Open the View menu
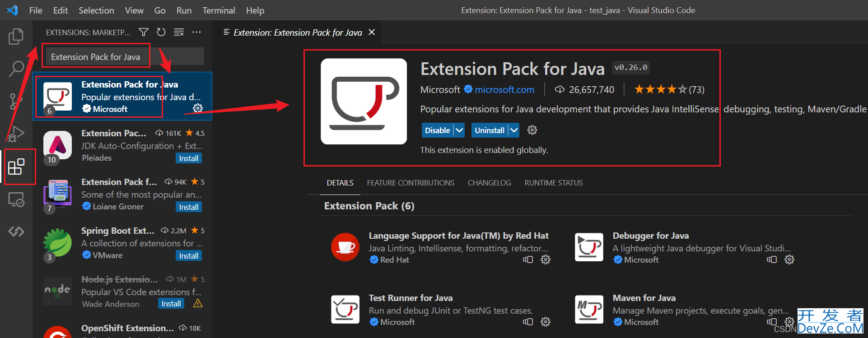 click(134, 10)
